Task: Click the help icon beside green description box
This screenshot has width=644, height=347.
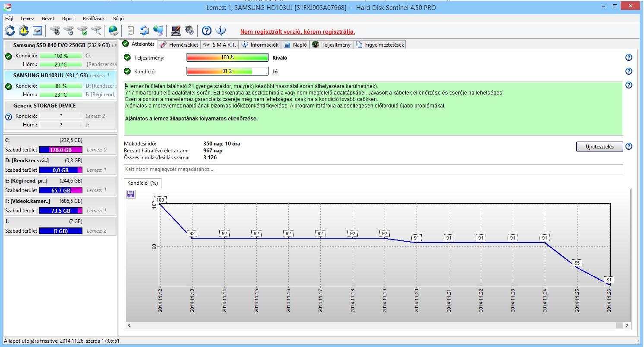Action: pyautogui.click(x=629, y=85)
